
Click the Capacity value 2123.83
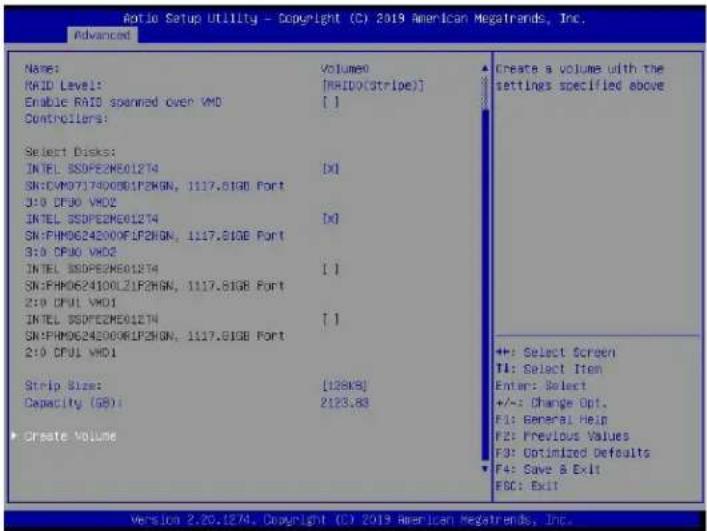tap(345, 403)
